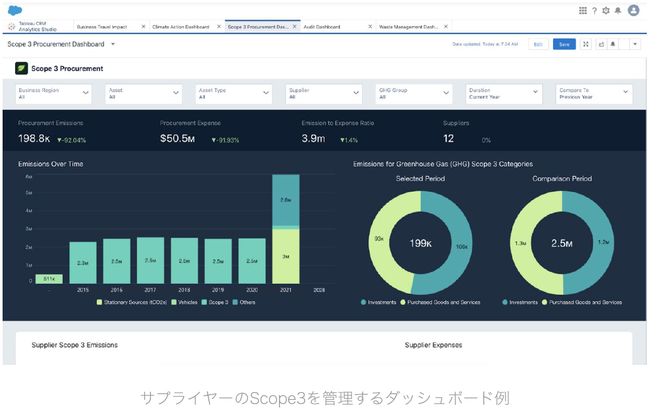
Task: Click the 2021 upper teal 2.8M segment
Action: (286, 200)
